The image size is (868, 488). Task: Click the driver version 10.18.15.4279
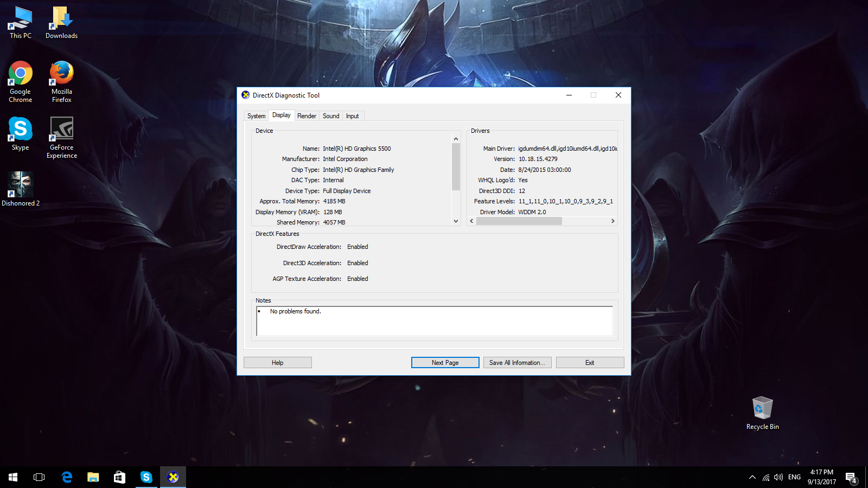click(538, 159)
